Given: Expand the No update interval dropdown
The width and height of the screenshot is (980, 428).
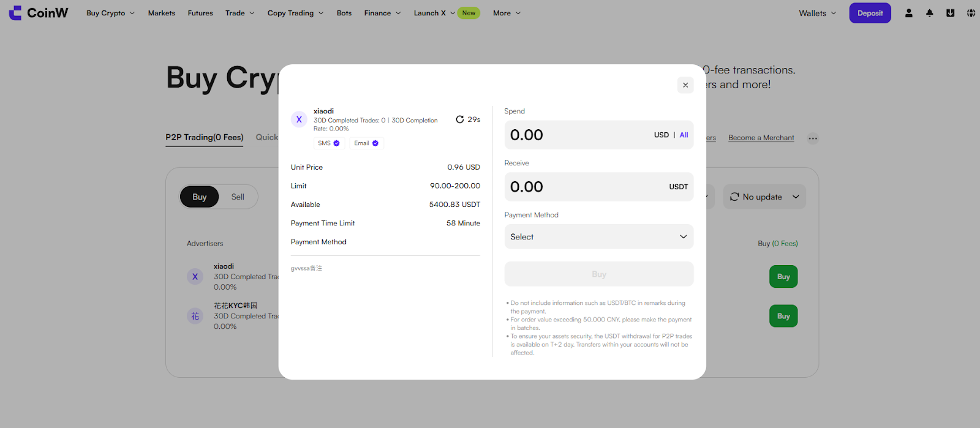Looking at the screenshot, I should click(x=796, y=197).
